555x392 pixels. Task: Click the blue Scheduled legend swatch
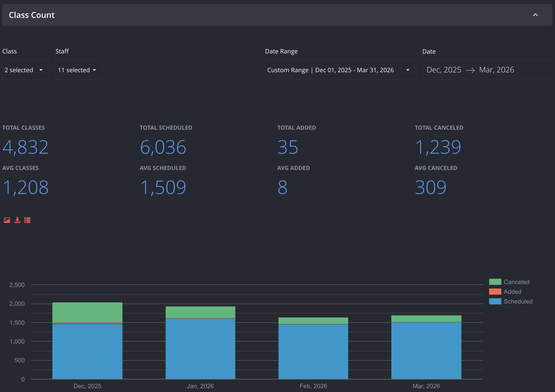click(495, 301)
